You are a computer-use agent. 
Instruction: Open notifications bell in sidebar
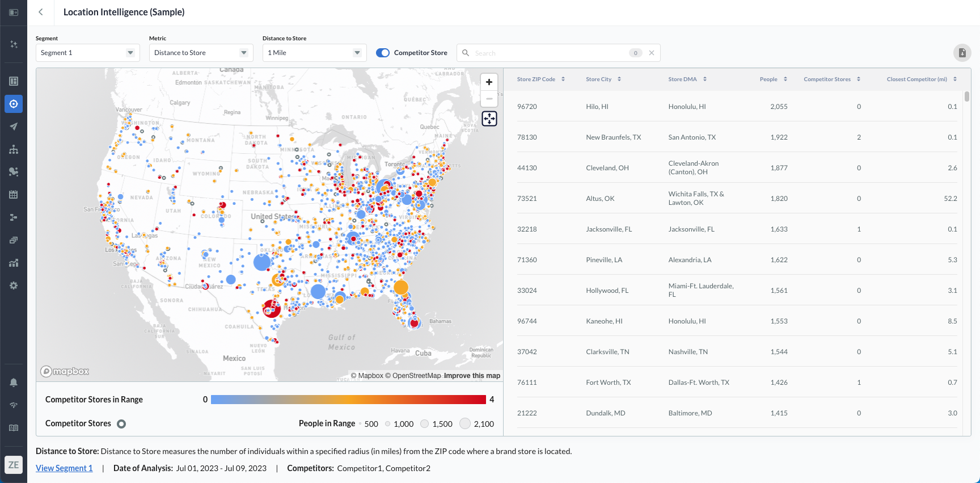[14, 383]
